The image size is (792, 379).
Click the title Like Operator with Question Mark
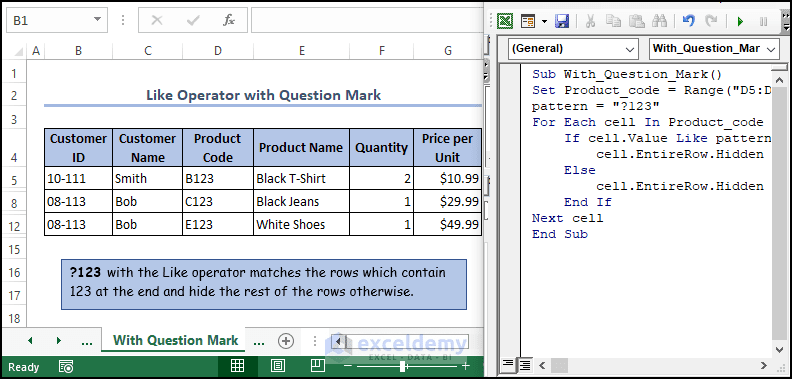point(264,94)
